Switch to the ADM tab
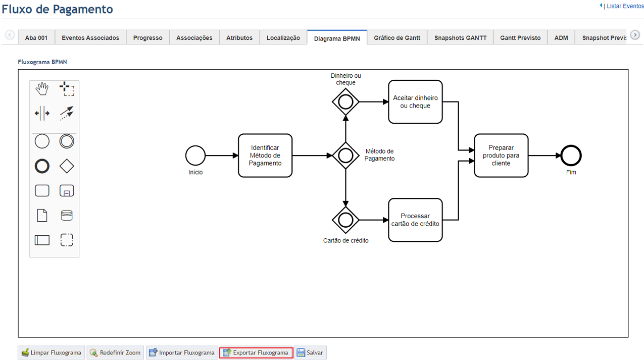Image resolution: width=644 pixels, height=362 pixels. coord(561,38)
